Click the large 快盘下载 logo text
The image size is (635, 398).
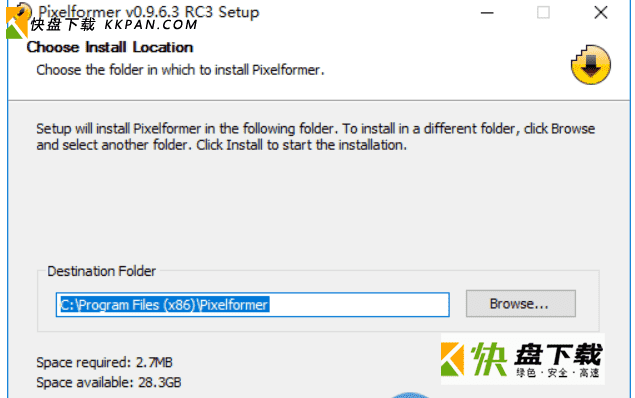pyautogui.click(x=537, y=354)
